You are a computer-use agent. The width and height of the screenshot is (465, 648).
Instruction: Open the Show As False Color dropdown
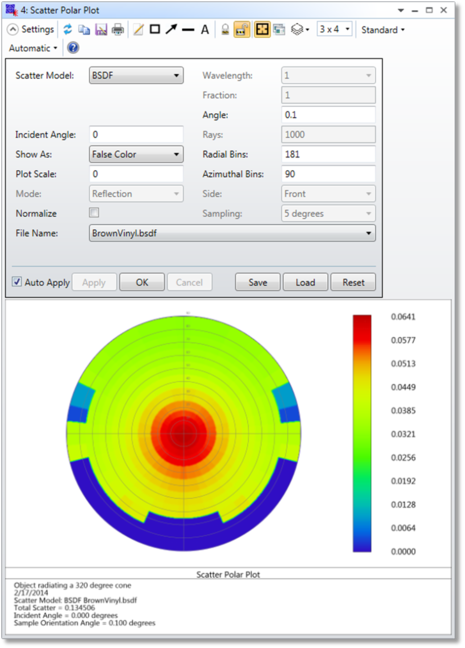(136, 155)
